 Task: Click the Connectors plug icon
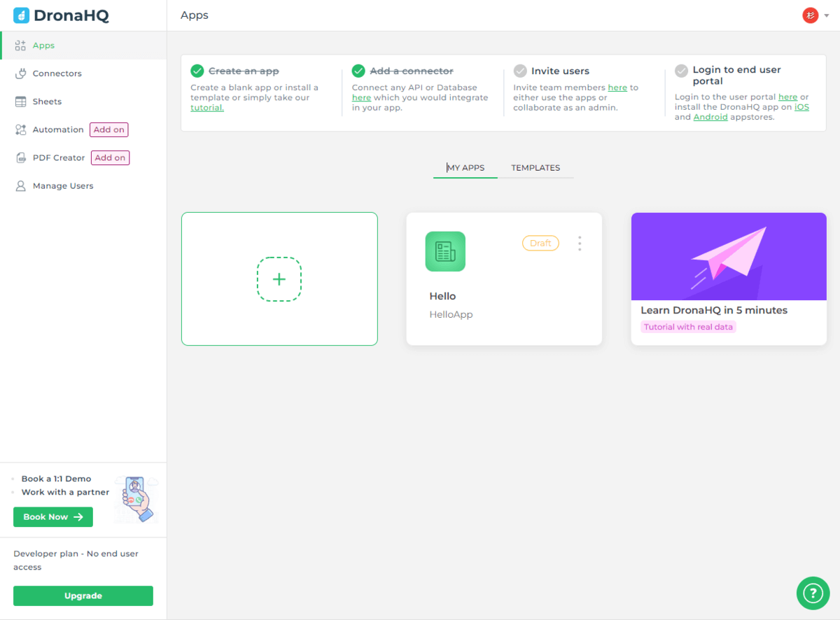point(20,73)
